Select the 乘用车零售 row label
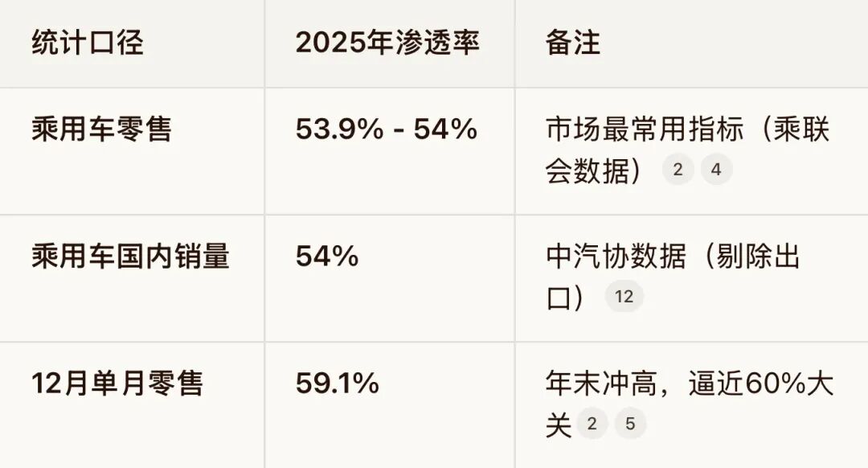 point(101,129)
